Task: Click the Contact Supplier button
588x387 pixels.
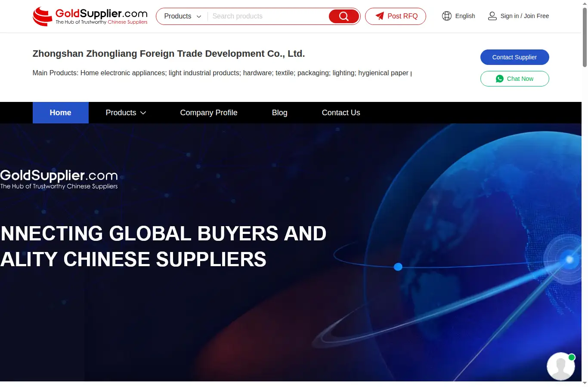Action: (515, 57)
